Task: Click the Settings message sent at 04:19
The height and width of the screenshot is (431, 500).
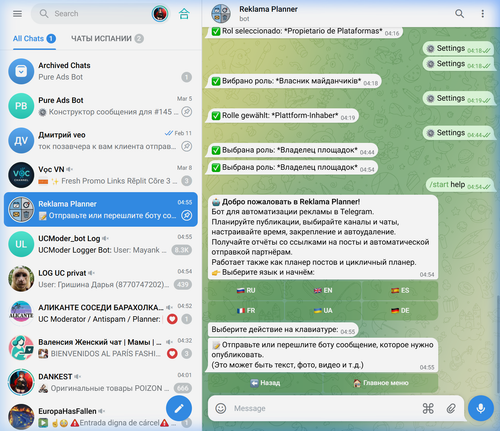Action: pyautogui.click(x=458, y=98)
